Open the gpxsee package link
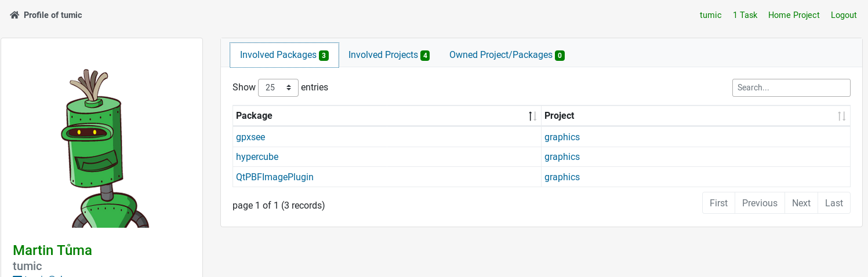 [250, 137]
